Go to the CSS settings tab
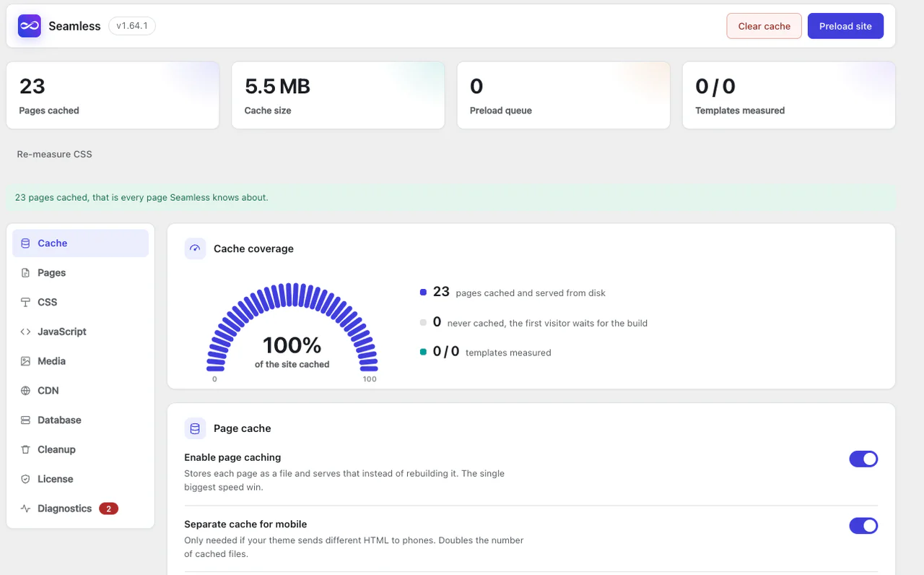The width and height of the screenshot is (924, 575). (x=80, y=303)
